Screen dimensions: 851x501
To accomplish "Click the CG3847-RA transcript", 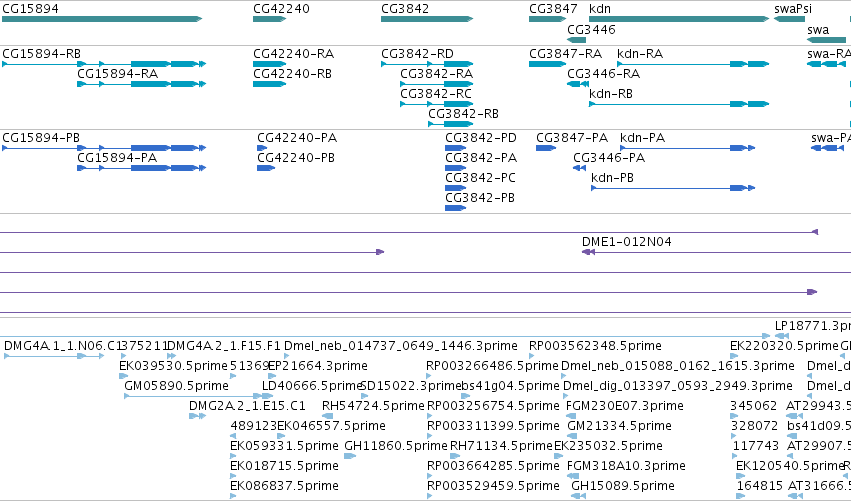I will [548, 64].
